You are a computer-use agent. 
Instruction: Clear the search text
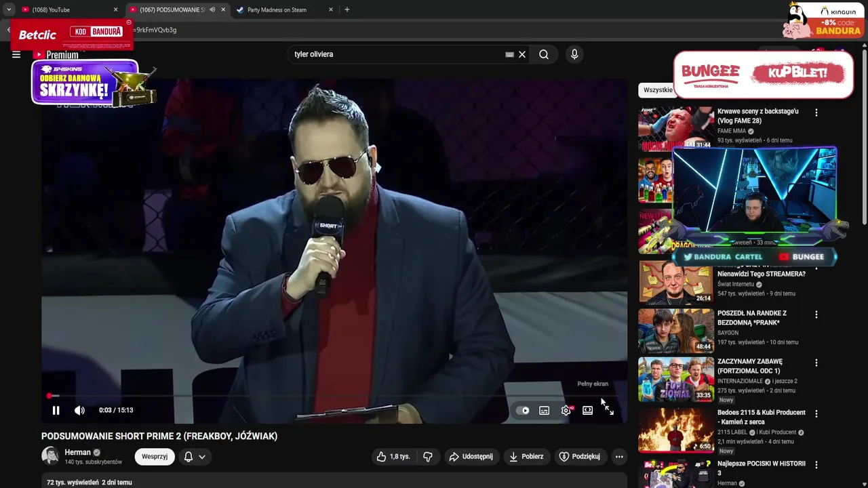(522, 54)
